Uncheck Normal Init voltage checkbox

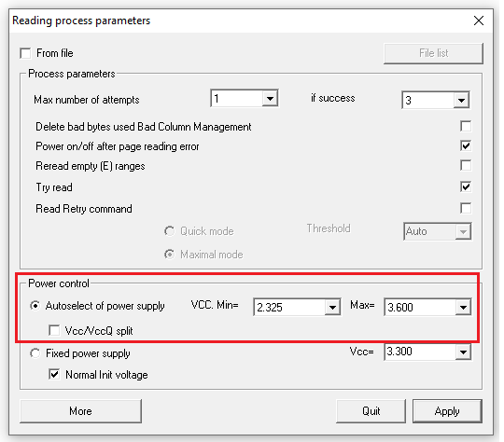54,374
